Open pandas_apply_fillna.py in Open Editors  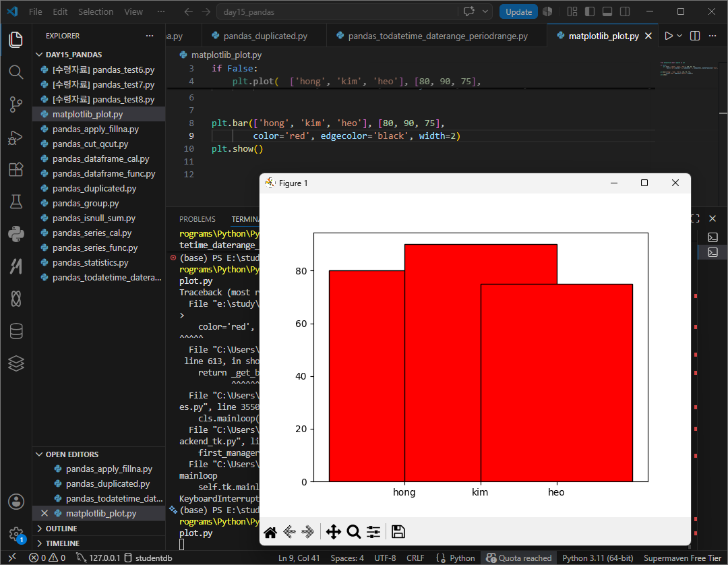coord(99,469)
